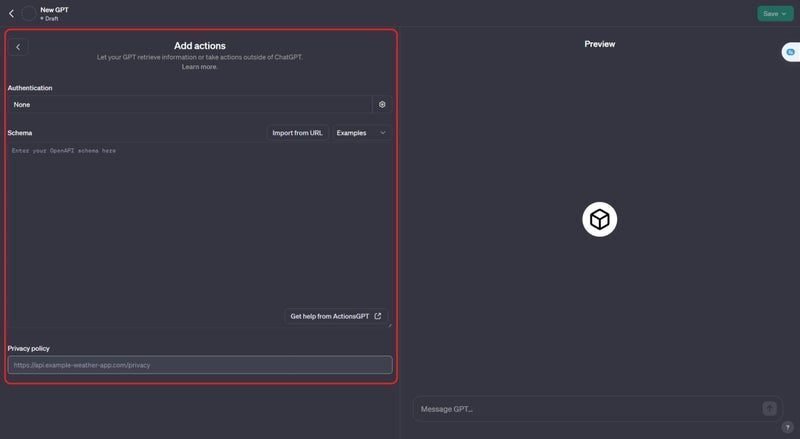Open the Learn more link
The image size is (800, 439).
point(199,67)
